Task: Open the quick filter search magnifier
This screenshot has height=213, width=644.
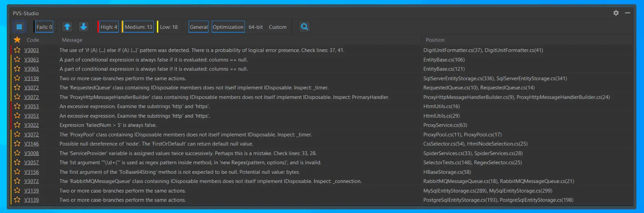Action: 304,27
